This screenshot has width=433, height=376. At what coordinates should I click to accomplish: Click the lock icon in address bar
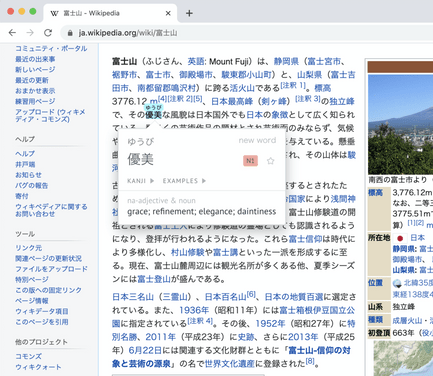70,33
